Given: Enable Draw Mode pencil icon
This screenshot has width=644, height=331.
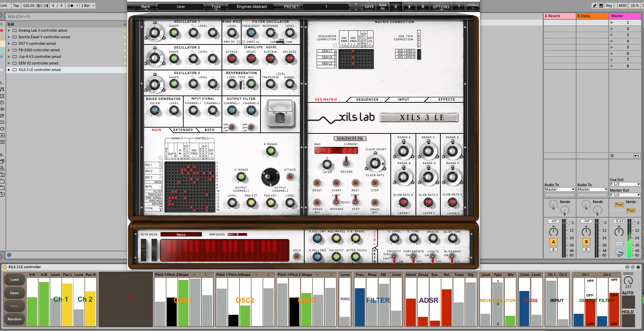Looking at the screenshot, I should click(594, 6).
